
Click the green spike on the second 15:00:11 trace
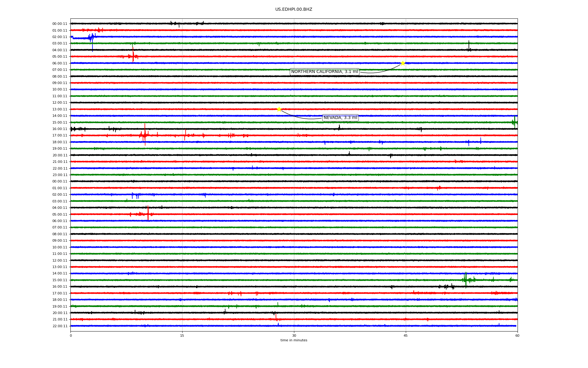tap(466, 279)
